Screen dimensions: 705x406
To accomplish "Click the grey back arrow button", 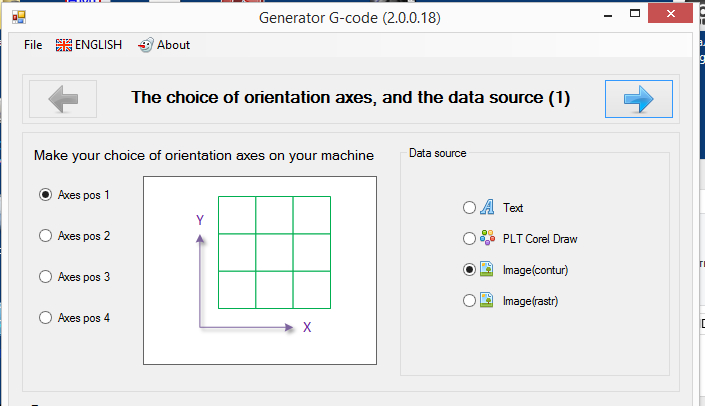I will pyautogui.click(x=63, y=99).
